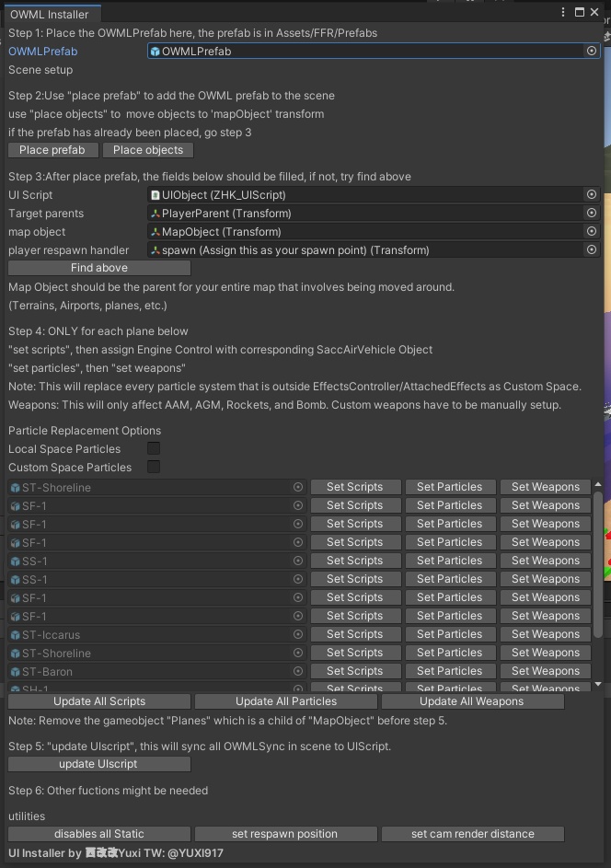Open object picker on ST-Iccarus row

click(x=298, y=634)
